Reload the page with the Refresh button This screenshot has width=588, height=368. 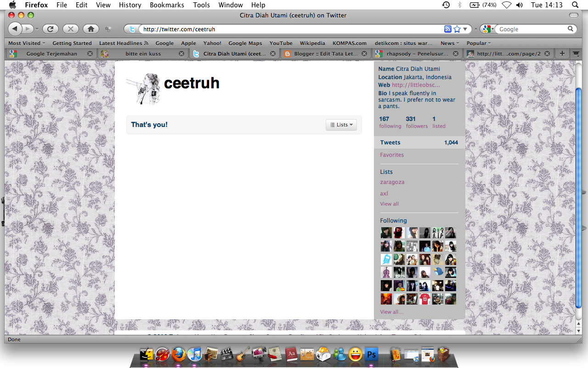[x=50, y=29]
